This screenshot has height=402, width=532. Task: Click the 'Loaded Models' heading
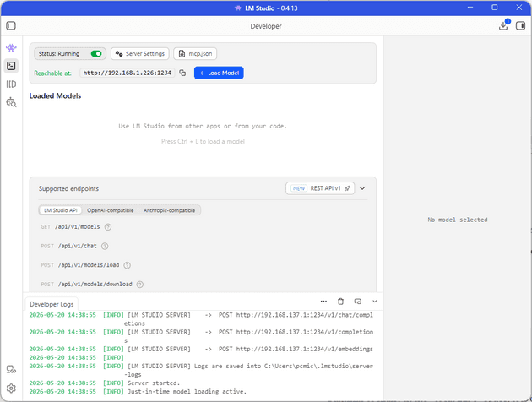click(x=55, y=96)
